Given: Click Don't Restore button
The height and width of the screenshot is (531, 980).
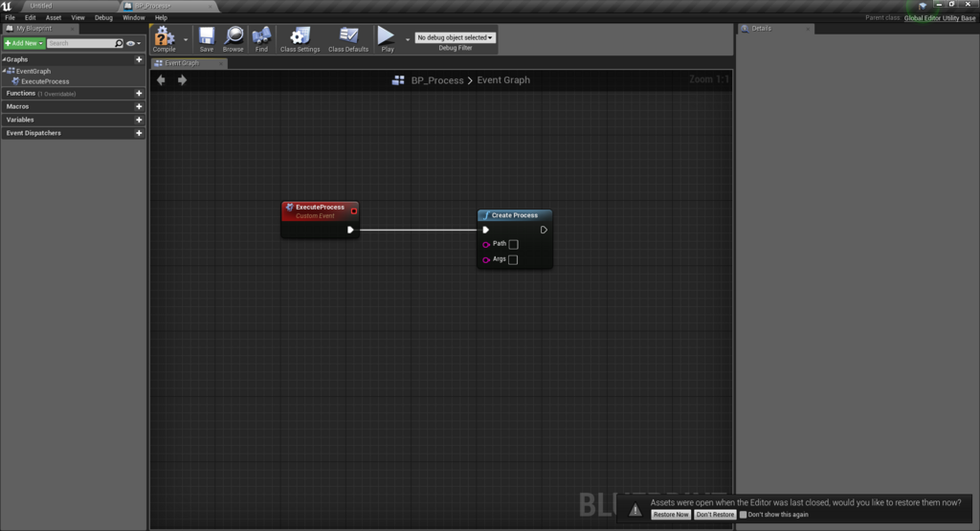Looking at the screenshot, I should coord(715,515).
